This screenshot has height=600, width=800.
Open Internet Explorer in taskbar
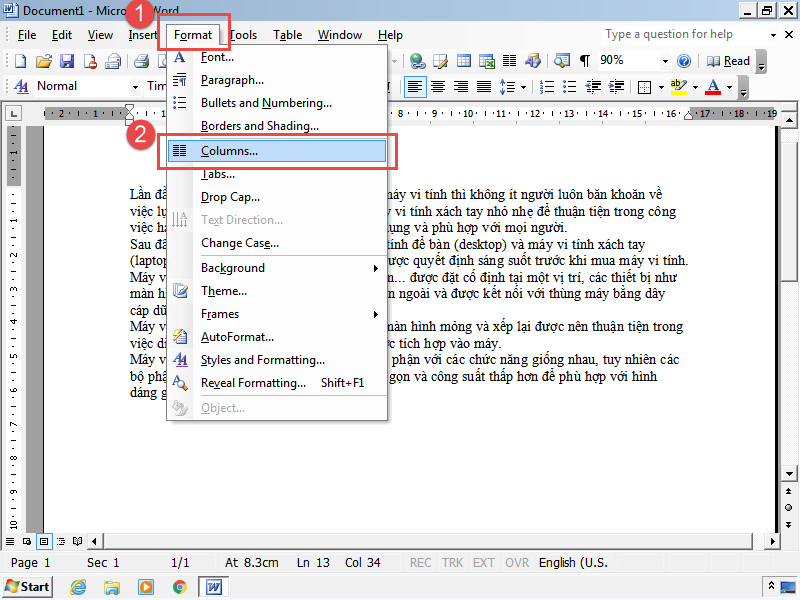tap(78, 587)
